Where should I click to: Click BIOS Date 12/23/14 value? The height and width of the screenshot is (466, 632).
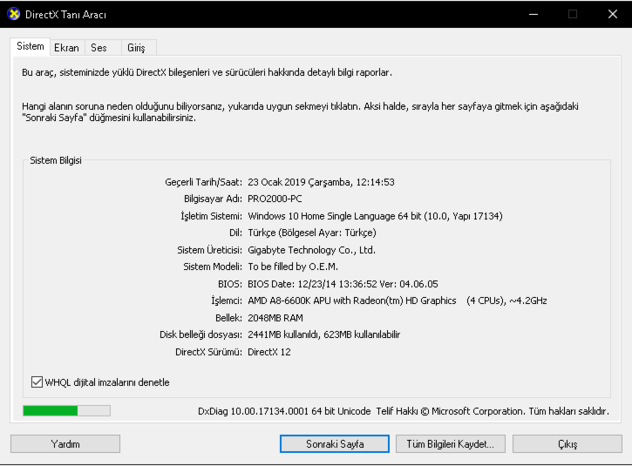click(343, 284)
